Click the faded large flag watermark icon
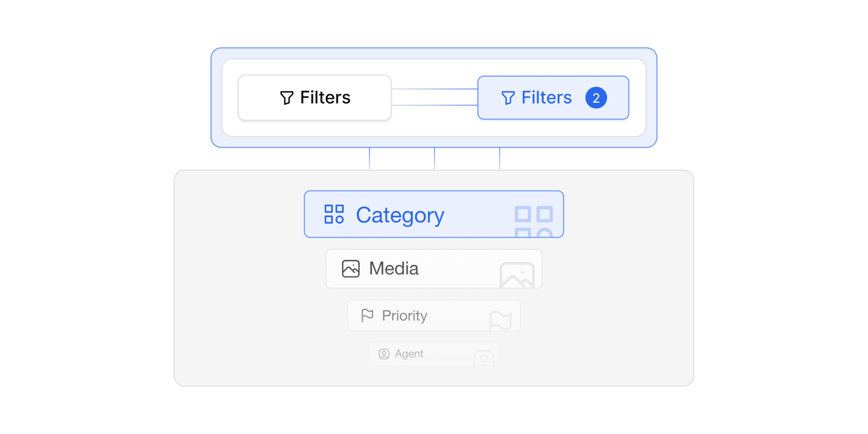868x434 pixels. (500, 321)
